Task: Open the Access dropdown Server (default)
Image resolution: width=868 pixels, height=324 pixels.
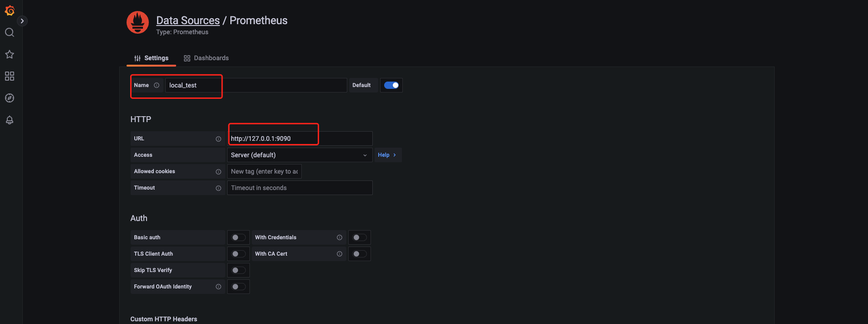Action: pos(300,155)
